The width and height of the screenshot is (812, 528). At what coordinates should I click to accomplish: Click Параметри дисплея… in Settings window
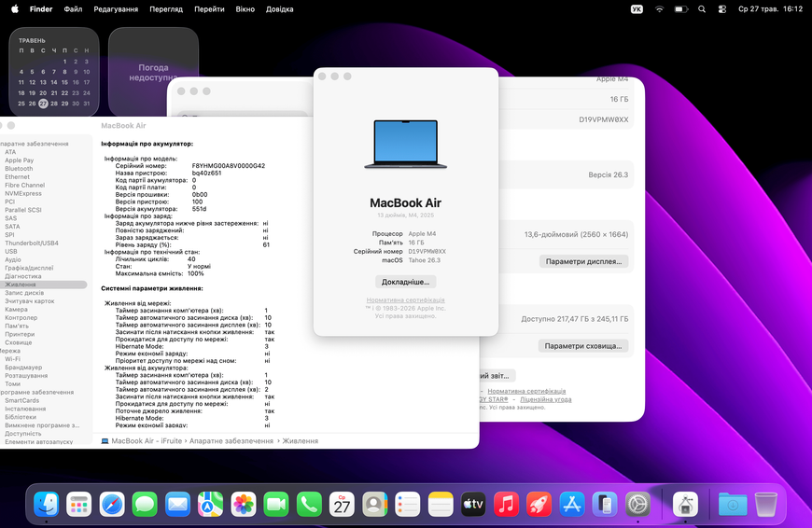click(x=583, y=261)
